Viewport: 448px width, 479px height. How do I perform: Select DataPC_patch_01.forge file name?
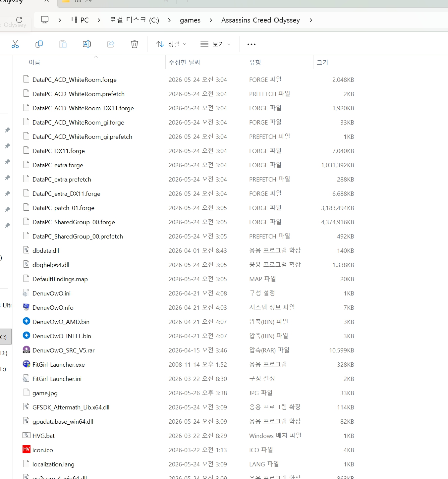[63, 208]
